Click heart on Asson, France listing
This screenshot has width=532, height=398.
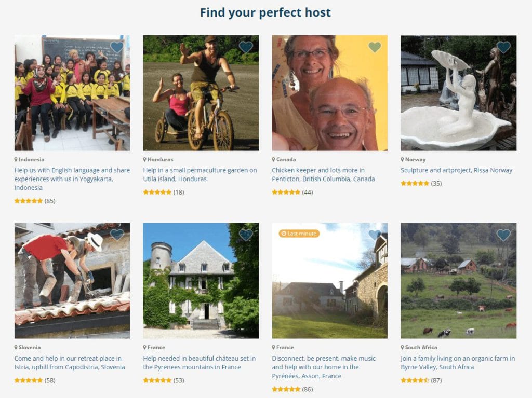tap(375, 235)
